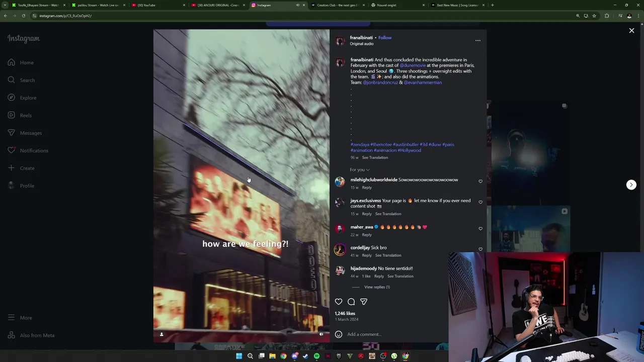Screen dimensions: 644x362
Task: Share the post via paper plane icon
Action: click(x=364, y=302)
